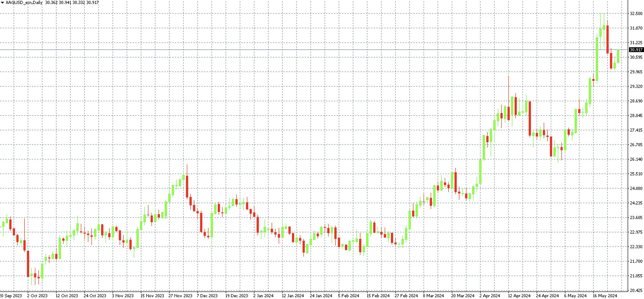The height and width of the screenshot is (299, 644).
Task: Click the 5 Feb 2024 date label
Action: click(349, 295)
